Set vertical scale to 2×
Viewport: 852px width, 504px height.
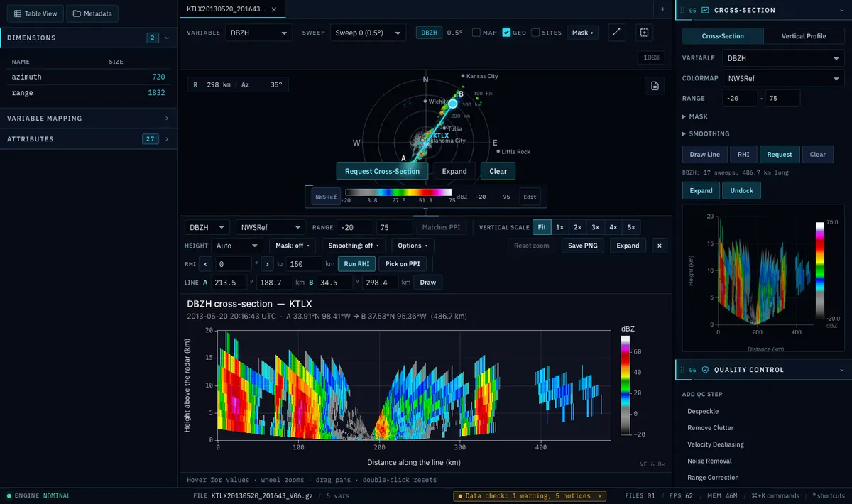click(577, 227)
